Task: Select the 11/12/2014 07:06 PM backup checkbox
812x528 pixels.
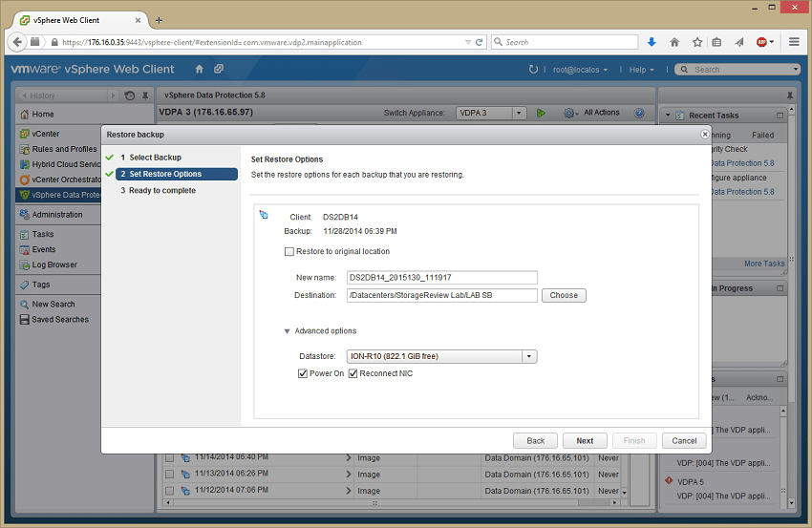Action: [169, 490]
